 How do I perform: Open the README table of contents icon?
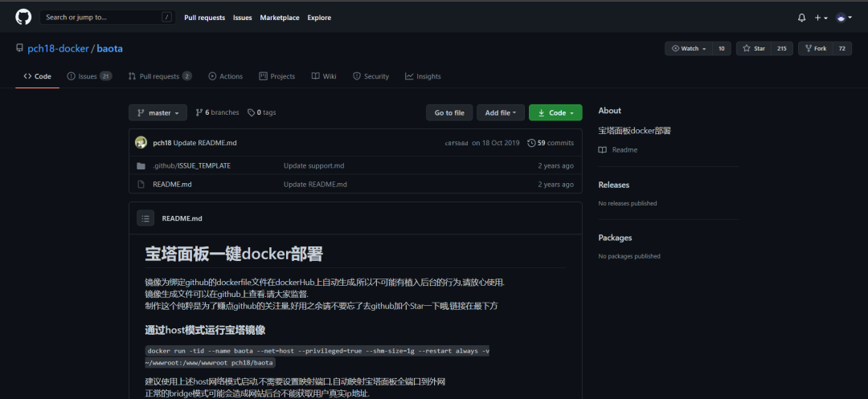point(145,218)
